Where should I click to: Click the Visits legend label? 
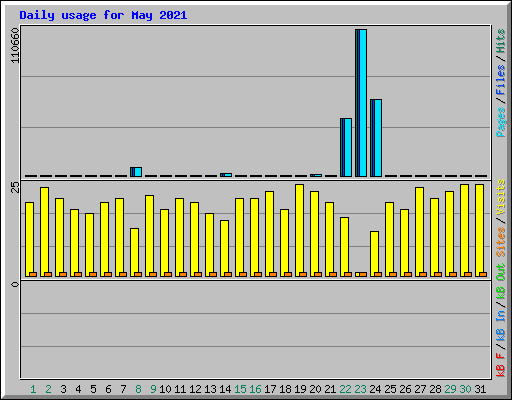coord(500,197)
